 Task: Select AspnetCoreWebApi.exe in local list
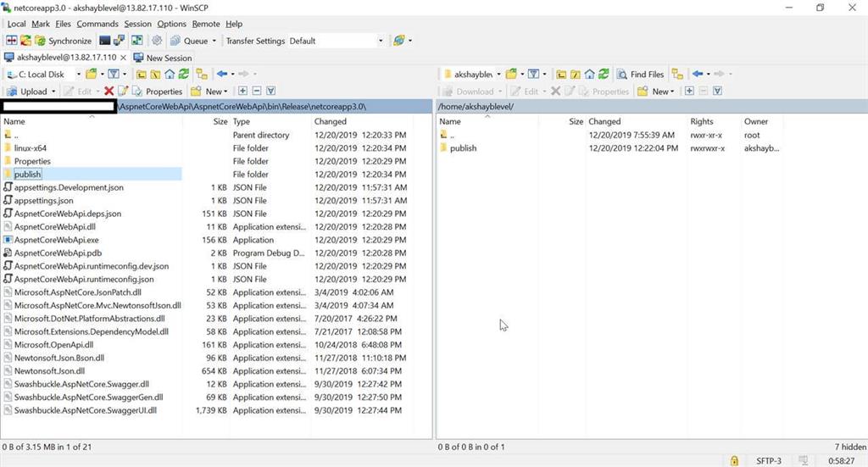[x=57, y=240]
